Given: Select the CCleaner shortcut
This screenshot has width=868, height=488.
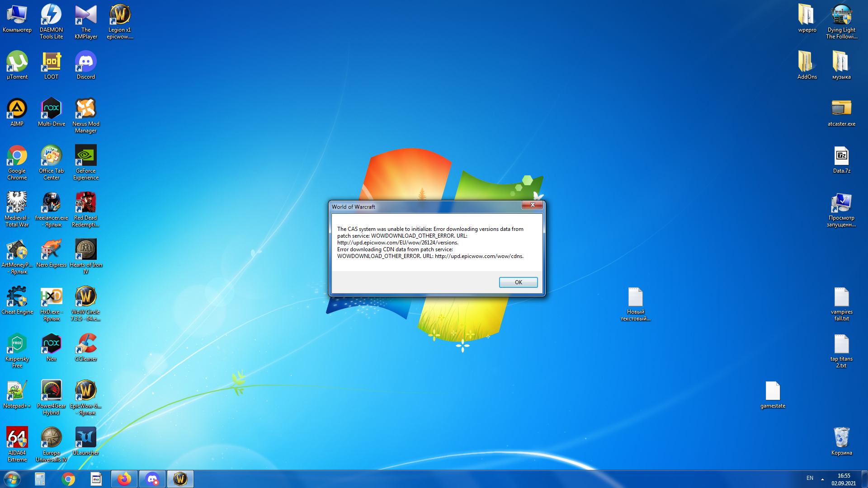Looking at the screenshot, I should [x=86, y=347].
